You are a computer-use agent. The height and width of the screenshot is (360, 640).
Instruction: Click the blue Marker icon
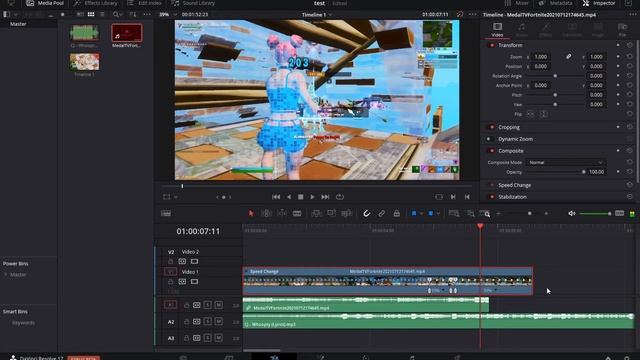point(431,213)
